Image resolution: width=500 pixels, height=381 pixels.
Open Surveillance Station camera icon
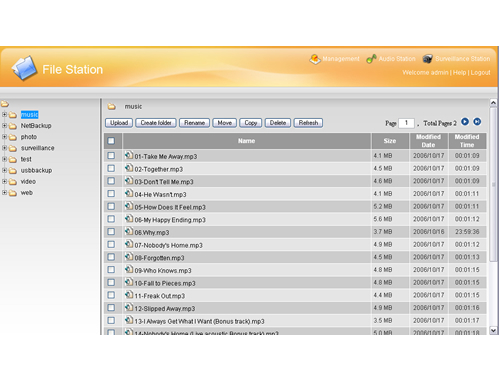pyautogui.click(x=427, y=59)
